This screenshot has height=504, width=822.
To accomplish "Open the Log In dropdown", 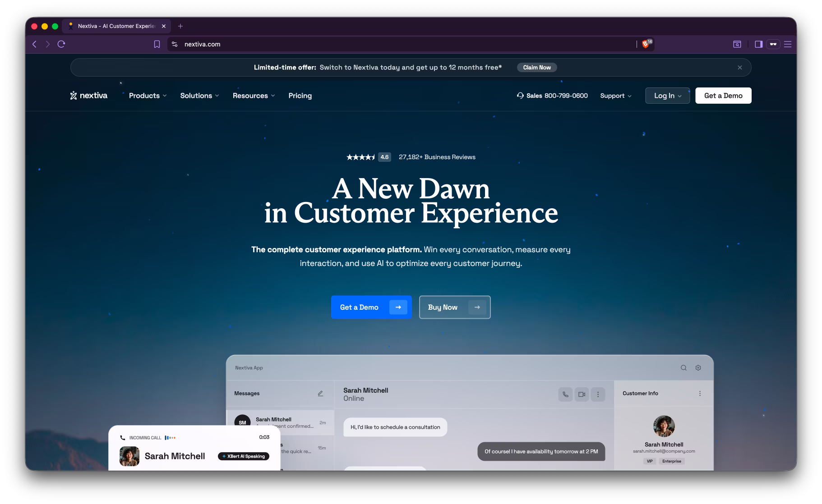I will click(x=668, y=96).
